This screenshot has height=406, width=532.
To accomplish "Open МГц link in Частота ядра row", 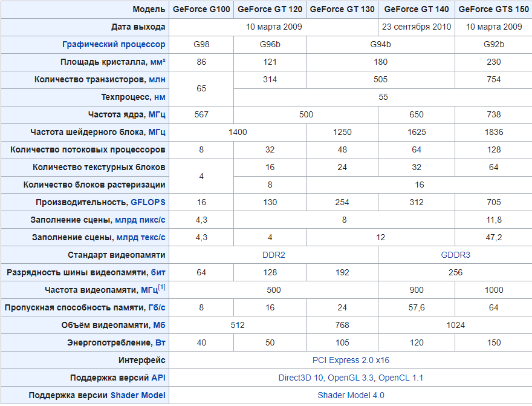I will click(157, 115).
